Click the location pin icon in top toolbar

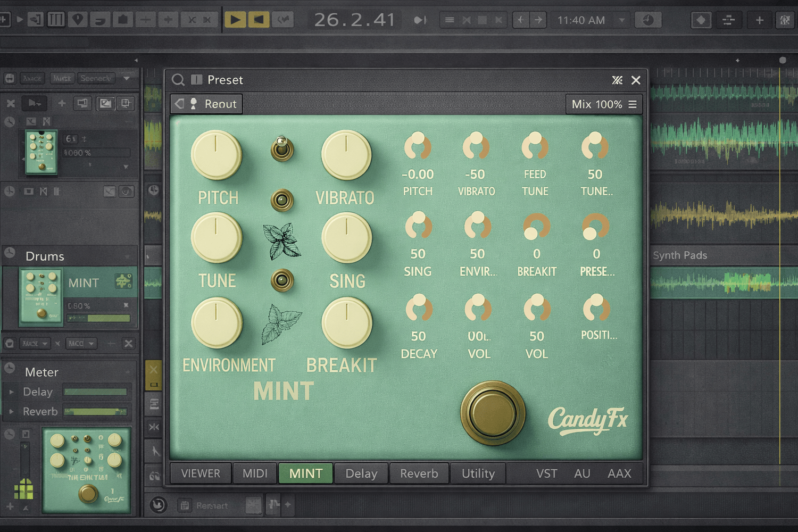coord(78,20)
